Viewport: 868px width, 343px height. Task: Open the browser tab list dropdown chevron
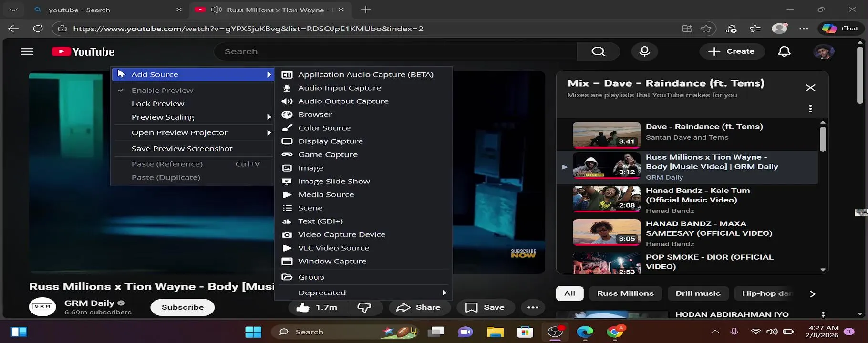(x=13, y=10)
